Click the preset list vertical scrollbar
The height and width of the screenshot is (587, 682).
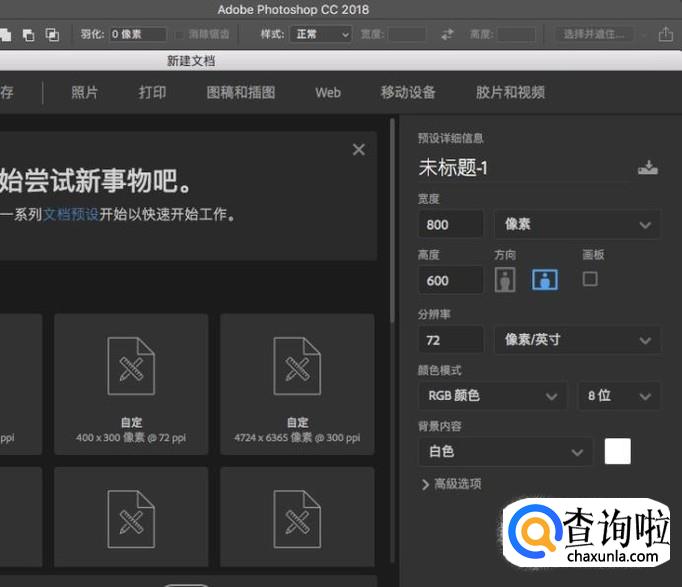(392, 221)
